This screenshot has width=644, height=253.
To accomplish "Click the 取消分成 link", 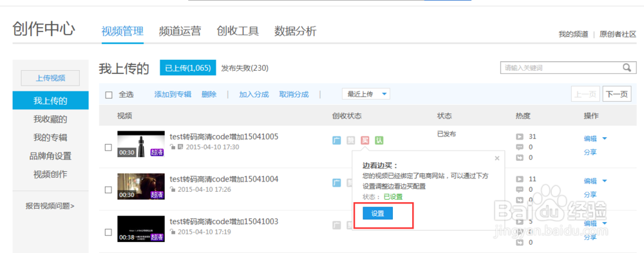I will coord(294,95).
